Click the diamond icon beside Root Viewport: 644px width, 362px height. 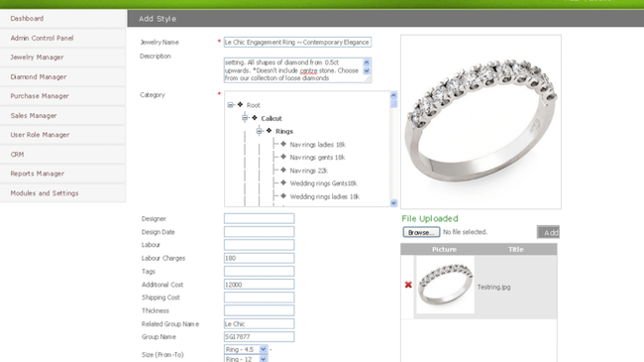241,105
